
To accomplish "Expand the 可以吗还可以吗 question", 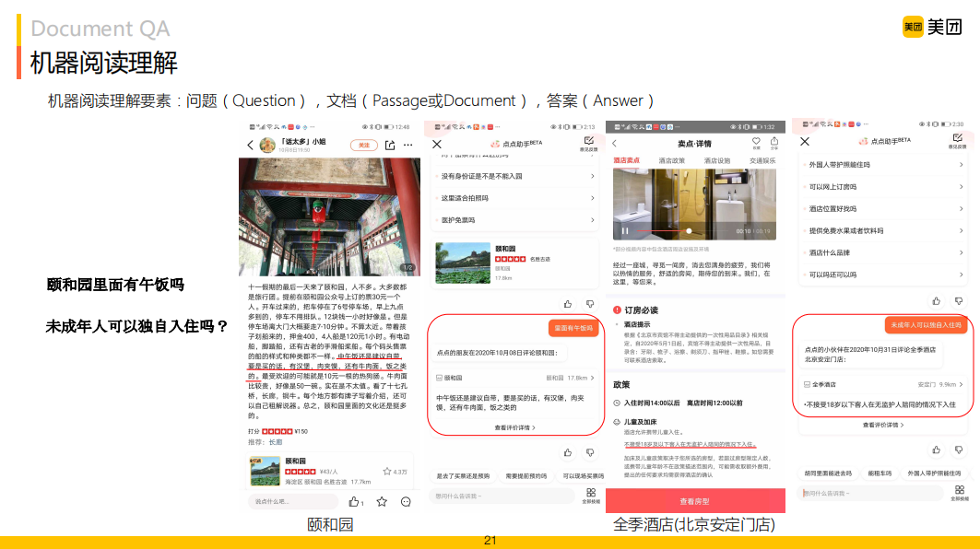I will pos(883,274).
